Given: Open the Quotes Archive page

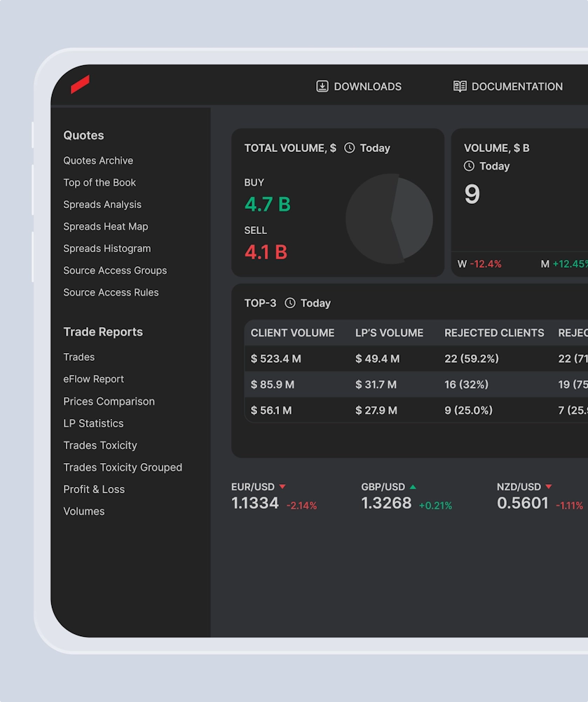Looking at the screenshot, I should 98,160.
